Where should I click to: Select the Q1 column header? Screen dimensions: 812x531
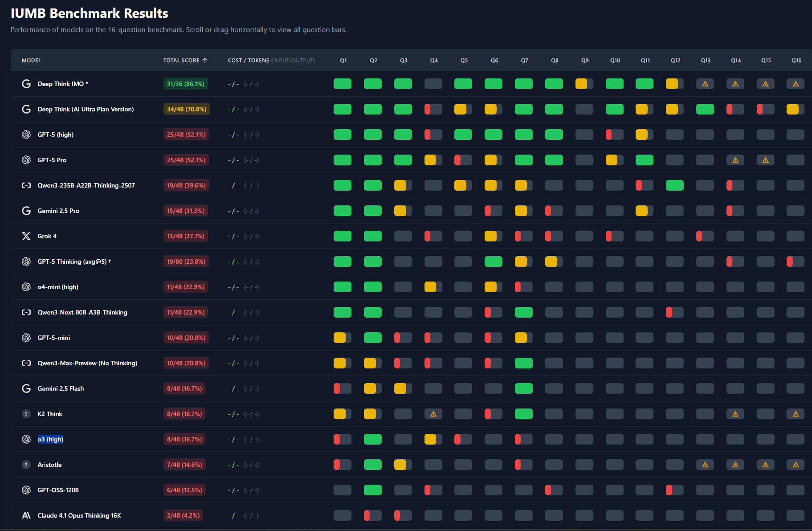pos(343,60)
